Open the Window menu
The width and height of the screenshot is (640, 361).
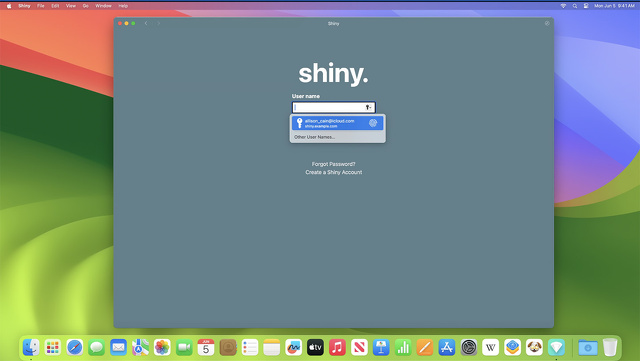[x=103, y=6]
